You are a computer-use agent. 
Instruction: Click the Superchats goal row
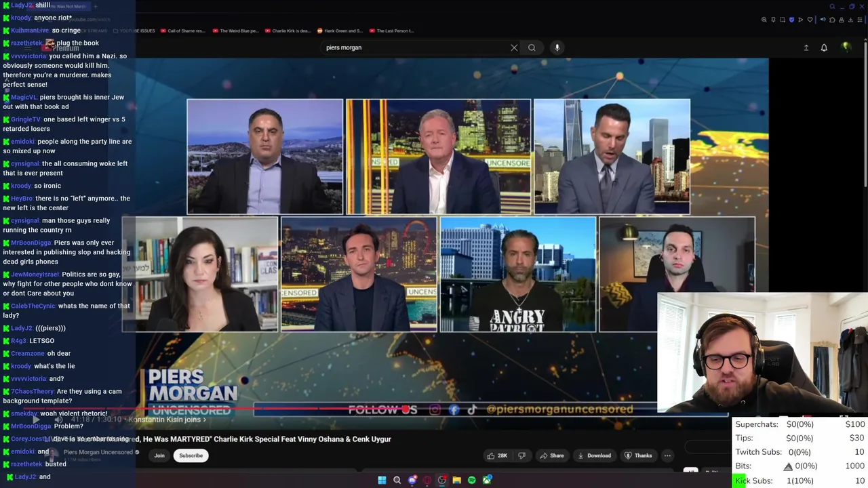point(800,424)
